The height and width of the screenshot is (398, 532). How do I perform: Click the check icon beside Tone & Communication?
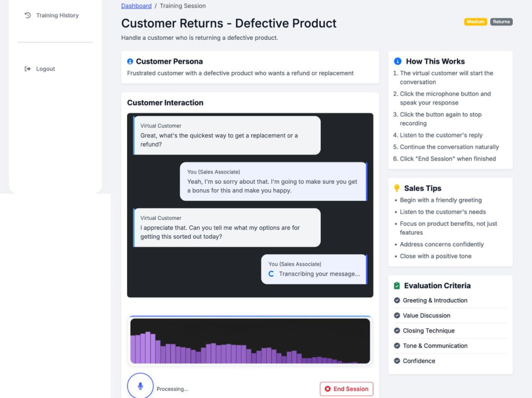point(397,346)
